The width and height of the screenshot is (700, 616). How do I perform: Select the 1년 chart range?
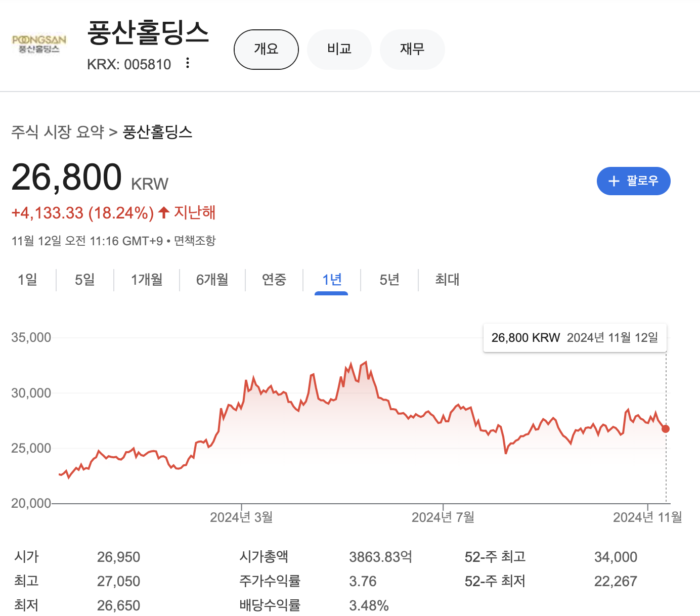point(332,279)
